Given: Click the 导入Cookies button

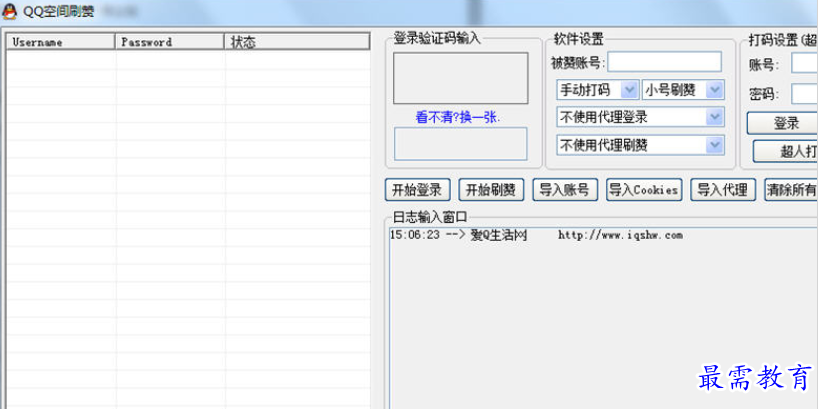Looking at the screenshot, I should coord(644,190).
